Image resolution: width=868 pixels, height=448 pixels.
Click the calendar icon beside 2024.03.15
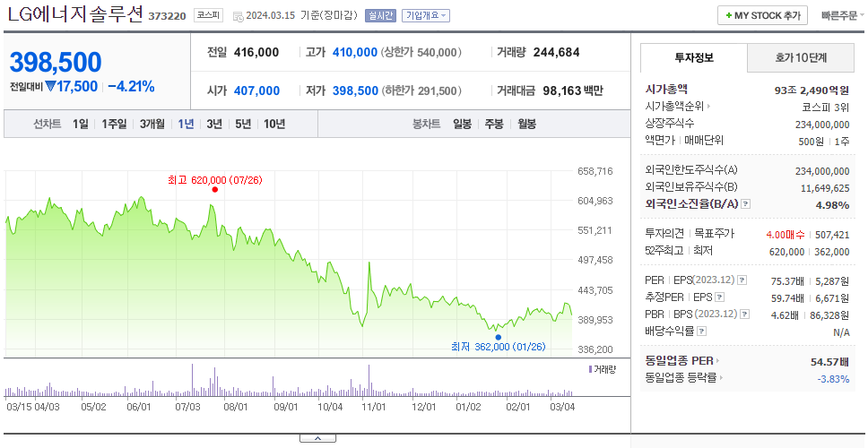point(238,16)
